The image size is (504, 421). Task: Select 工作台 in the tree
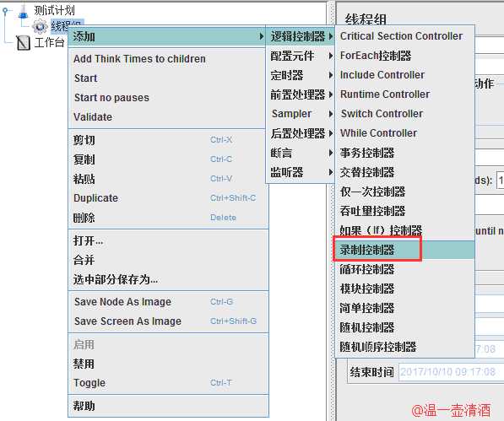coord(49,42)
